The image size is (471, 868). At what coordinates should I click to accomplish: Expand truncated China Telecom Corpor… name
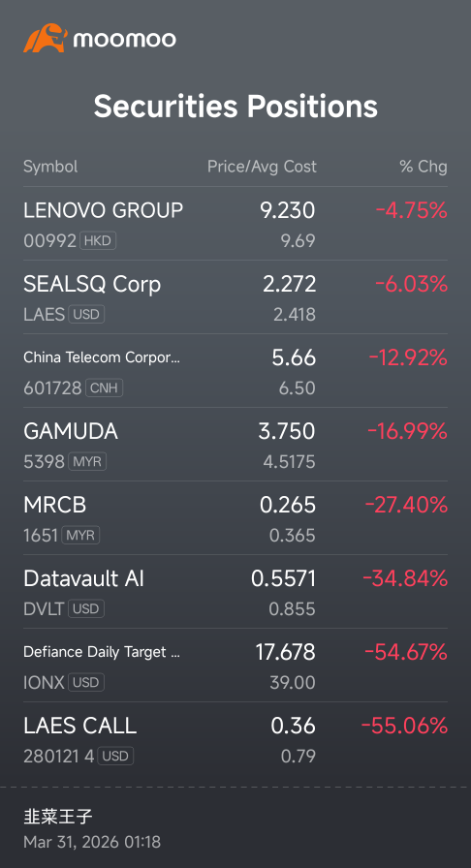[x=102, y=357]
